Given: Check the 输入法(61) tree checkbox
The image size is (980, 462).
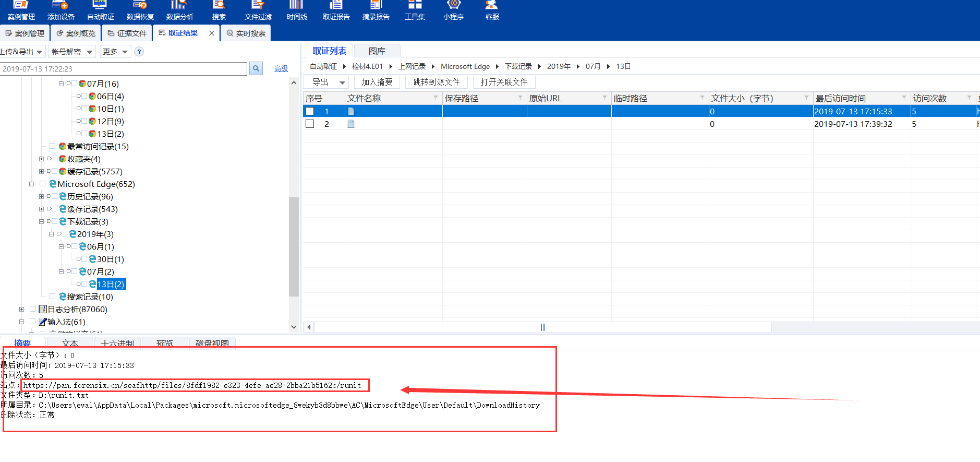Looking at the screenshot, I should (x=33, y=322).
